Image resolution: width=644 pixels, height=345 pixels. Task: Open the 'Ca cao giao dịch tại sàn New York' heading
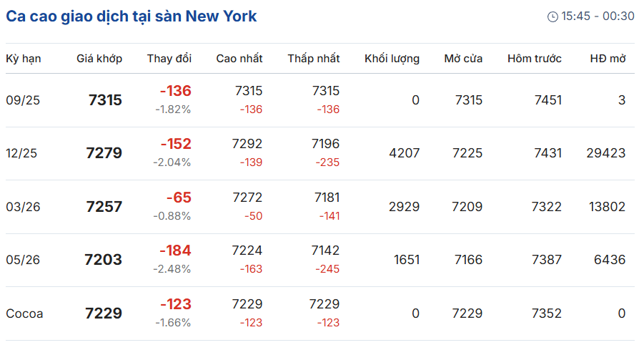point(132,16)
